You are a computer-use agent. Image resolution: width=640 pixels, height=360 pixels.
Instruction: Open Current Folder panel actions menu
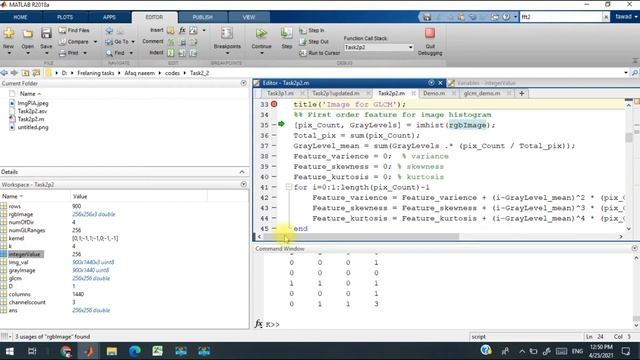pos(244,83)
